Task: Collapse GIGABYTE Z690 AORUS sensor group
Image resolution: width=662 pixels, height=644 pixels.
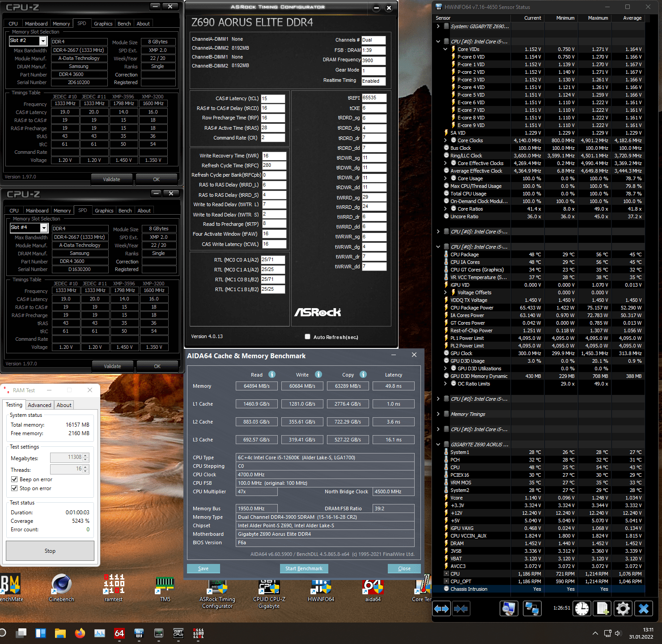Action: (438, 445)
